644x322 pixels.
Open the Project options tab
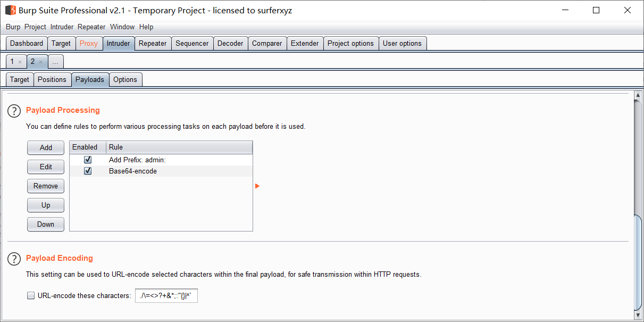click(351, 44)
